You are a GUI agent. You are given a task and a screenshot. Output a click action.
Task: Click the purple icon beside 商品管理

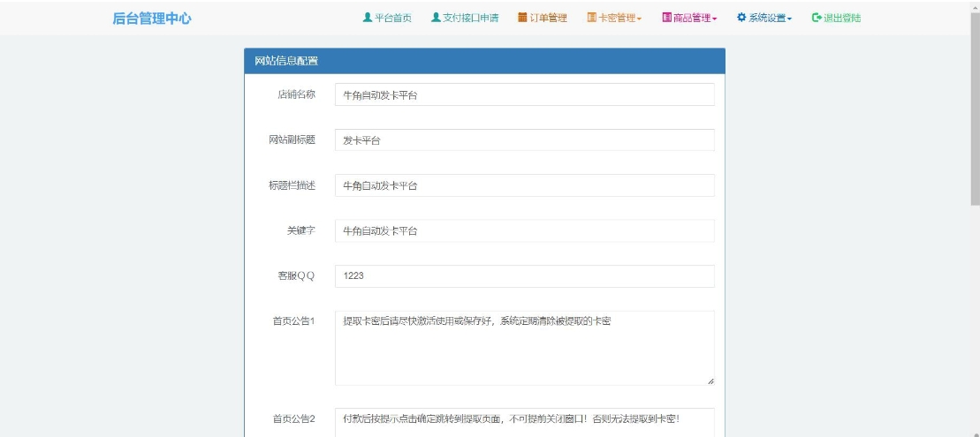(x=667, y=19)
